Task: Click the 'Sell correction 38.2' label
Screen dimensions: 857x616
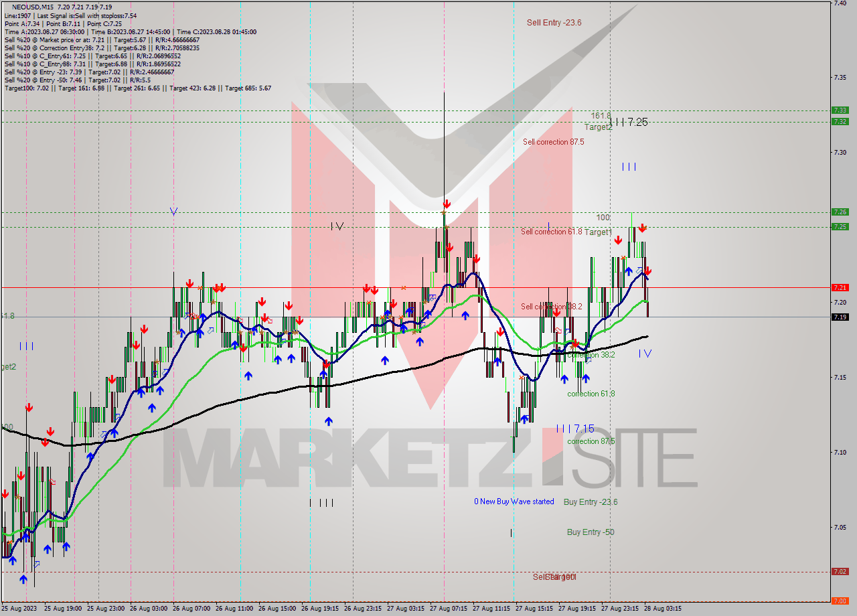Action: (552, 307)
